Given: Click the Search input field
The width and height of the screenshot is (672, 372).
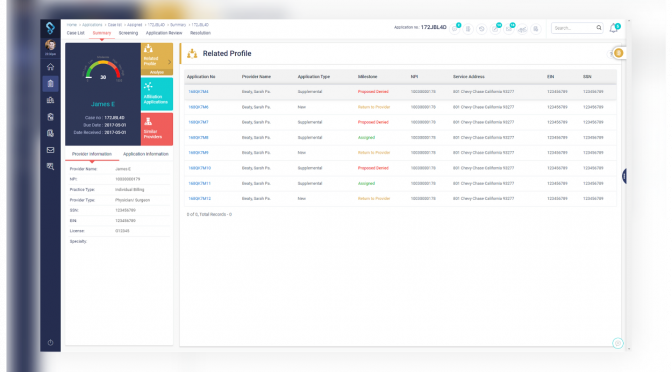Looking at the screenshot, I should pos(573,28).
